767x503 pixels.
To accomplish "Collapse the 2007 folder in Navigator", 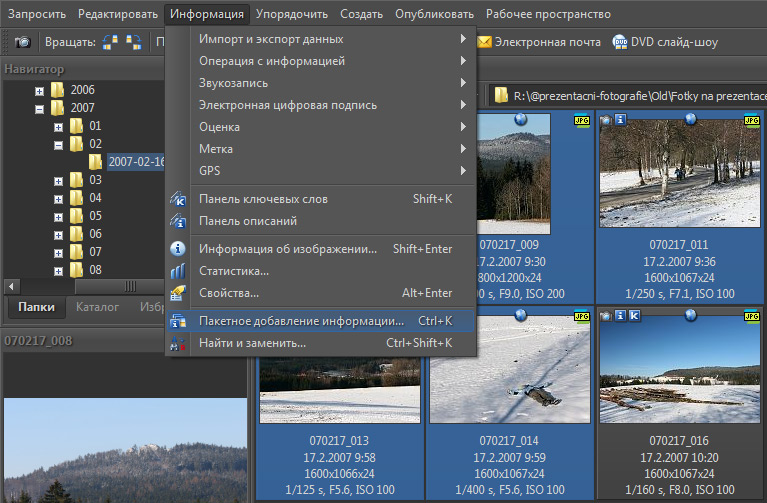I will 40,108.
